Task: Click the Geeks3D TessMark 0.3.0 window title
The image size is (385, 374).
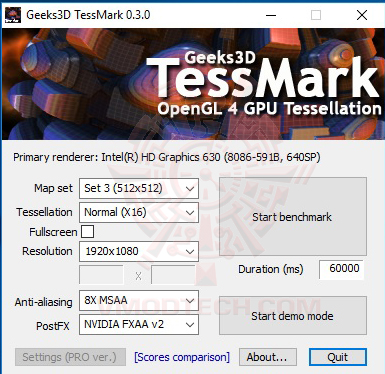Action: [88, 15]
